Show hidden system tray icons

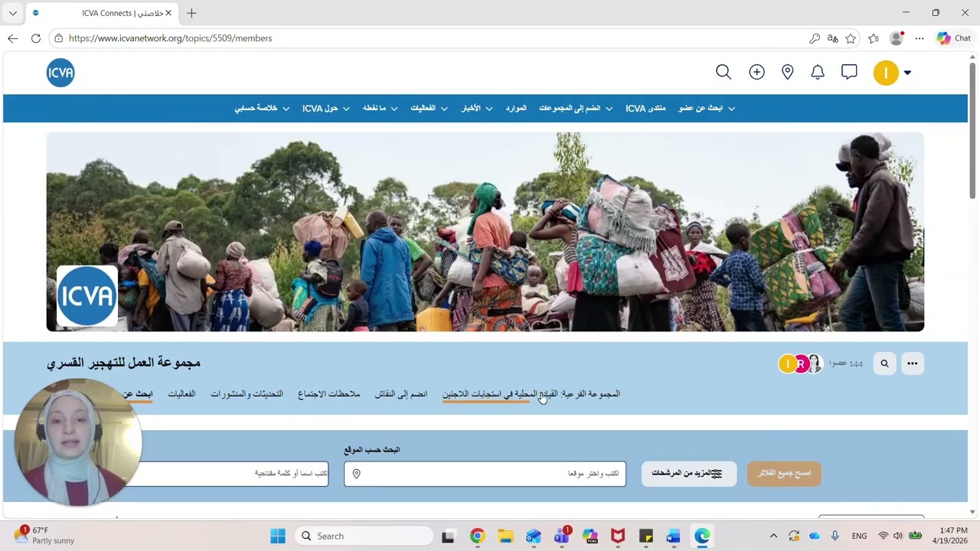773,536
